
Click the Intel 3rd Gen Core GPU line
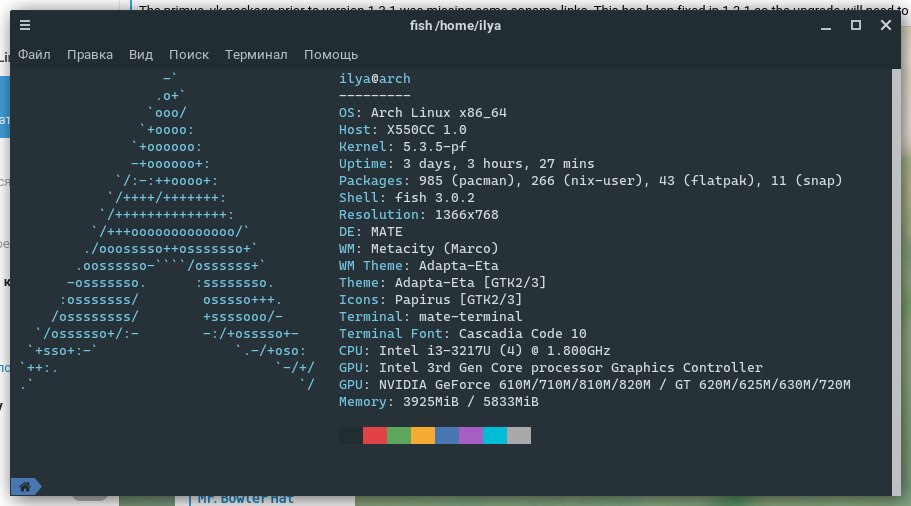(x=551, y=368)
